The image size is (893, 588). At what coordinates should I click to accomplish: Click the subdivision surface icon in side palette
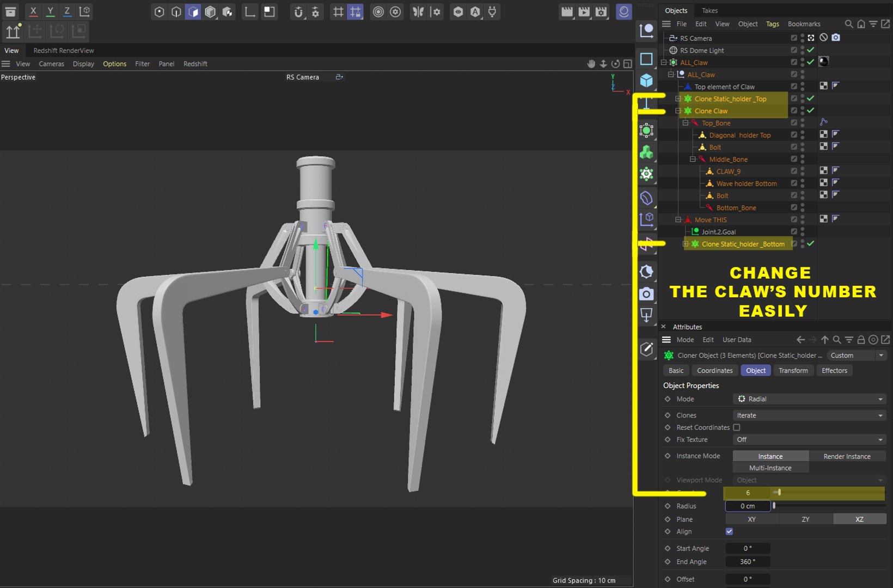tap(646, 131)
